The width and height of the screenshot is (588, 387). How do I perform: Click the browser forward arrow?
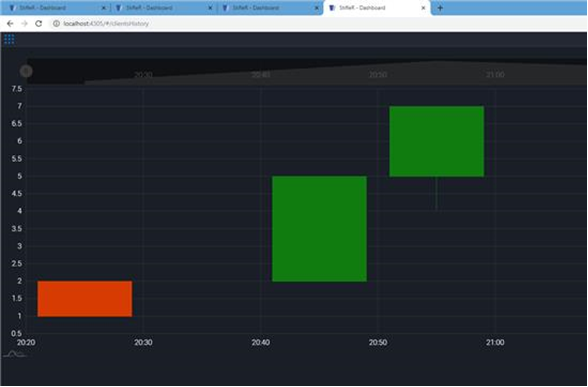24,24
